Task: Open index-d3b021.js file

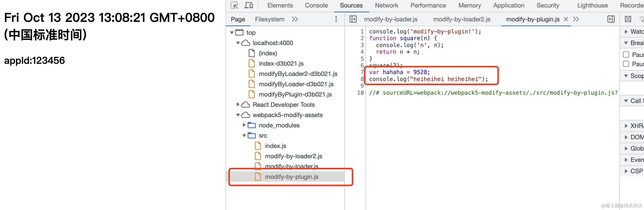Action: point(281,64)
